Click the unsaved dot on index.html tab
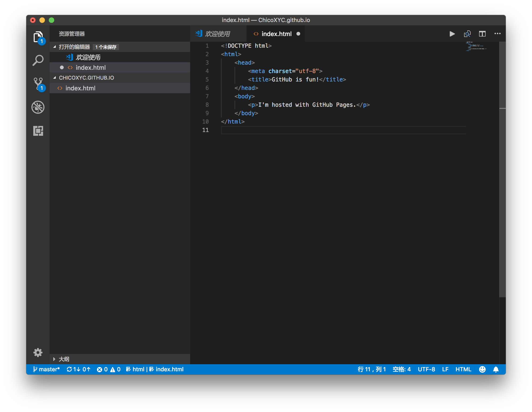 [298, 34]
